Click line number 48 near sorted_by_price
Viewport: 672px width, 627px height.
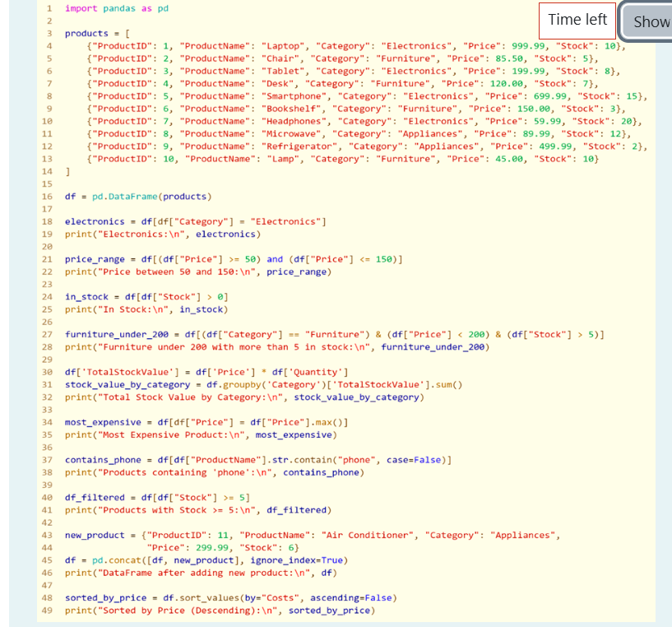[47, 597]
